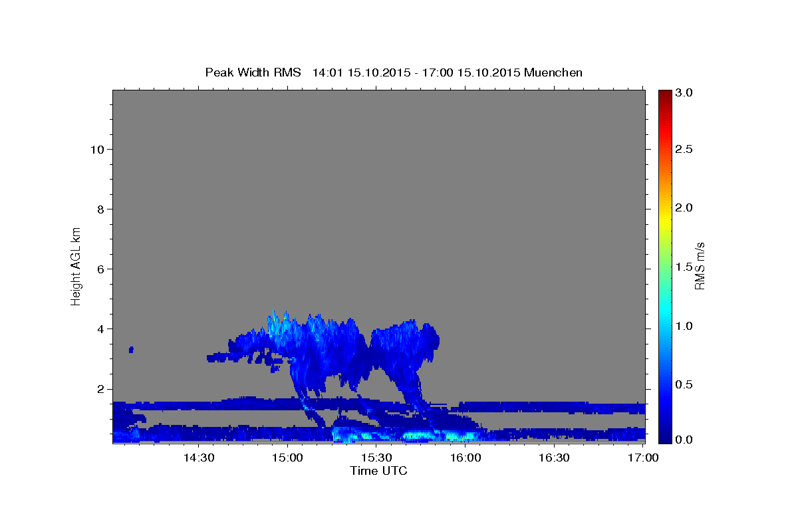798x532 pixels.
Task: Click the '15:30' time tick label
Action: coord(376,458)
